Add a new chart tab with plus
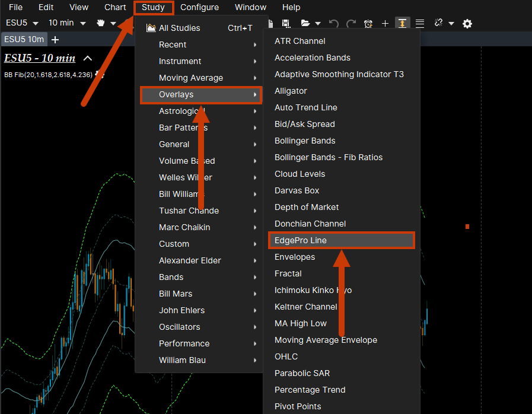Image resolution: width=532 pixels, height=414 pixels. click(55, 39)
